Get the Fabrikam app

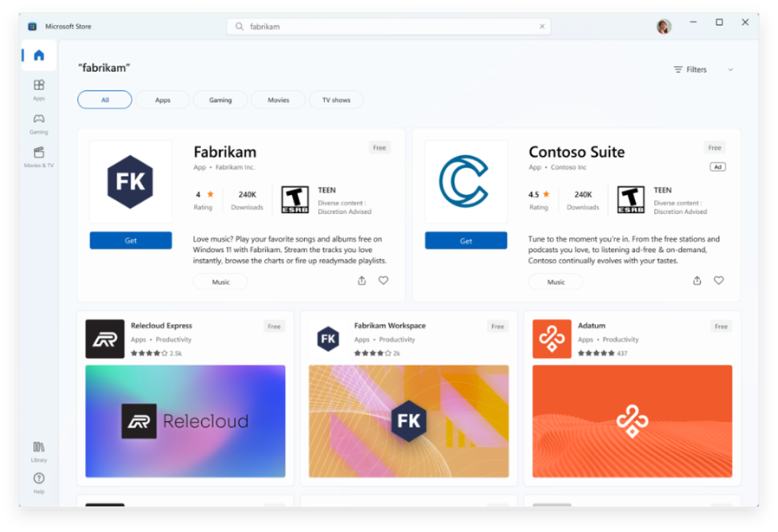[131, 241]
